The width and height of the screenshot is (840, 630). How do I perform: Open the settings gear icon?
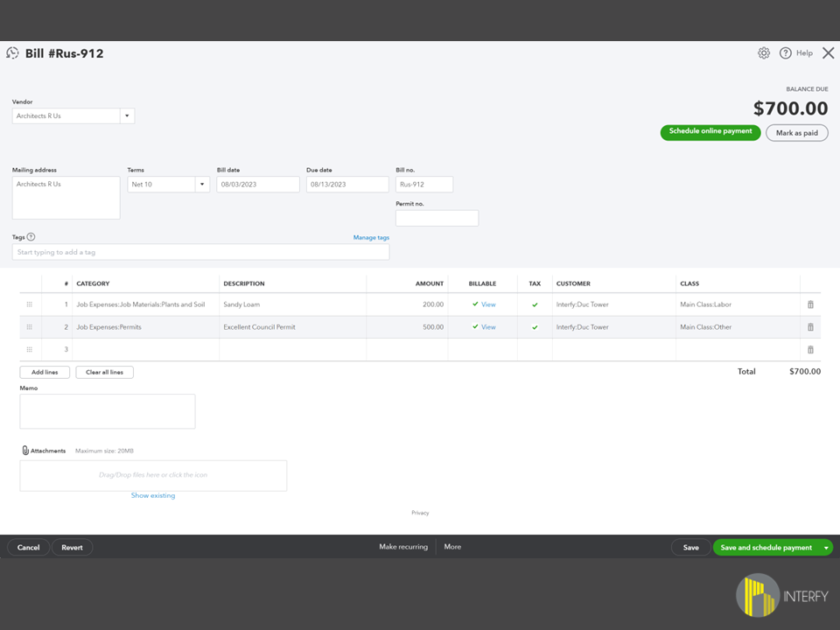coord(764,53)
